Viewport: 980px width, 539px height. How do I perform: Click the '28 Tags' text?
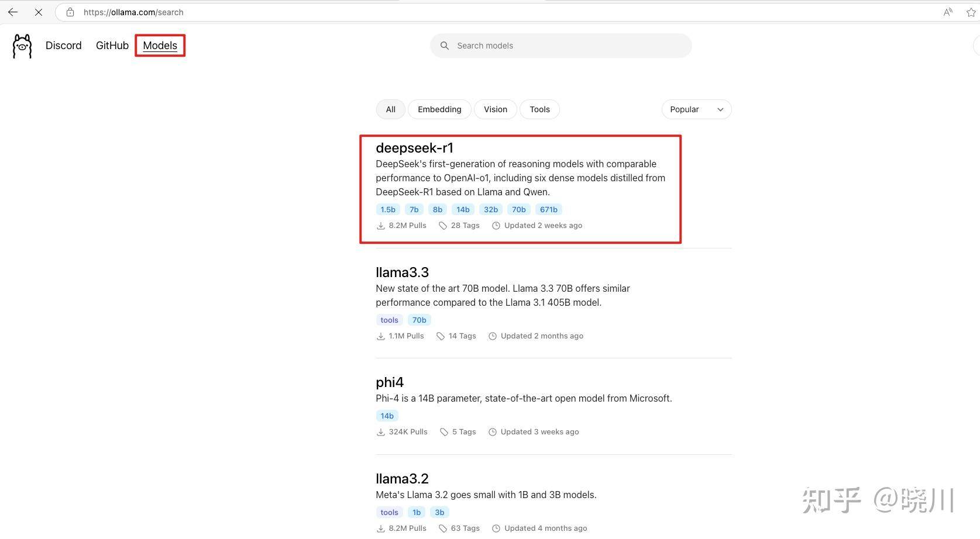pyautogui.click(x=465, y=226)
